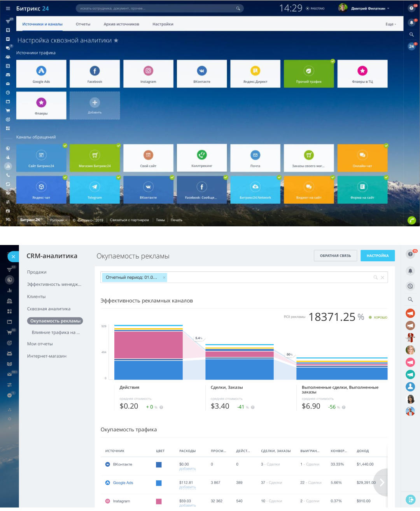Toggle the connected checkmark on the Telegram tile
This screenshot has height=511, width=420.
coord(119,177)
